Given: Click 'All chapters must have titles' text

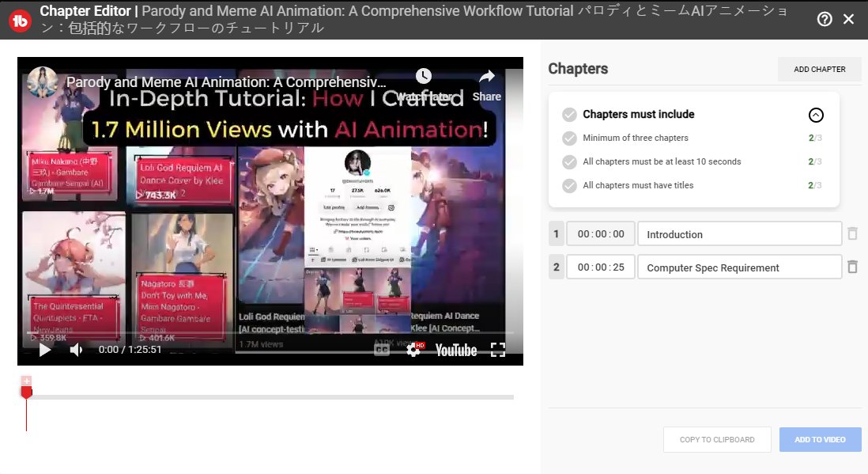Looking at the screenshot, I should [638, 186].
